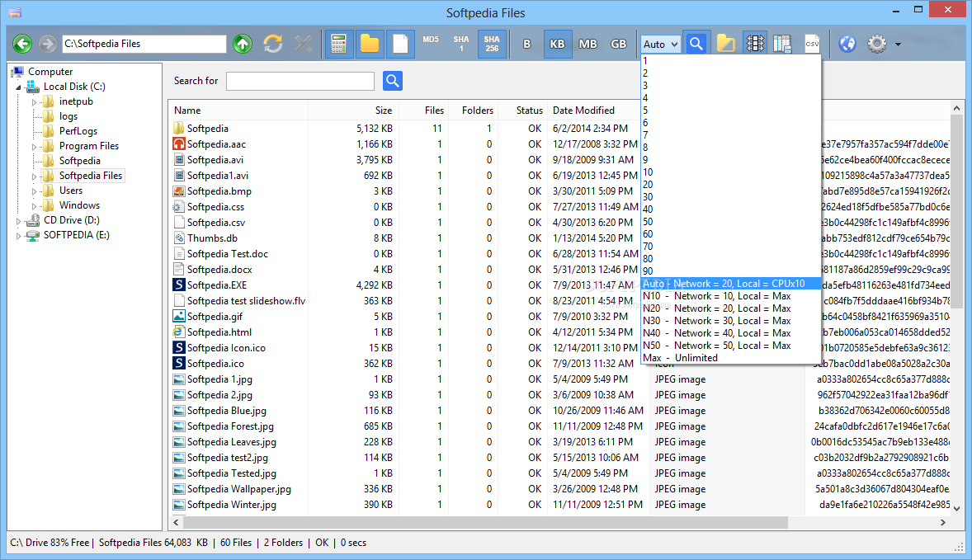The width and height of the screenshot is (972, 560).
Task: Select the Windows folder in tree
Action: tap(79, 205)
